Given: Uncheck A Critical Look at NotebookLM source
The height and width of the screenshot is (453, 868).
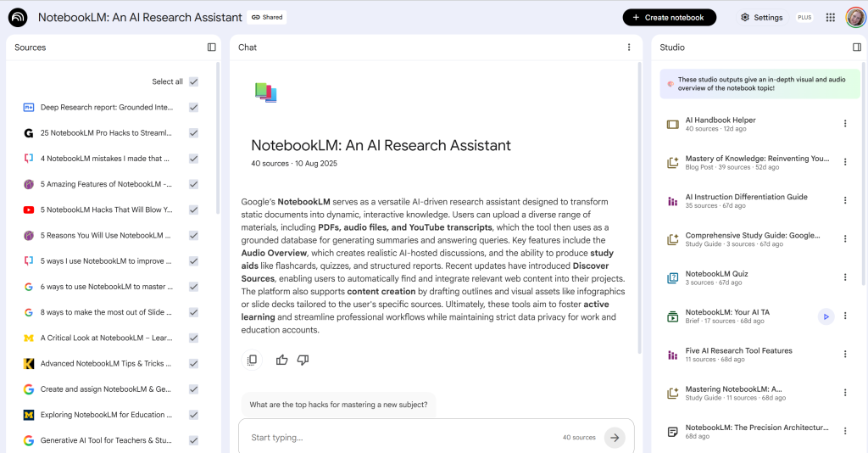Looking at the screenshot, I should pos(194,338).
